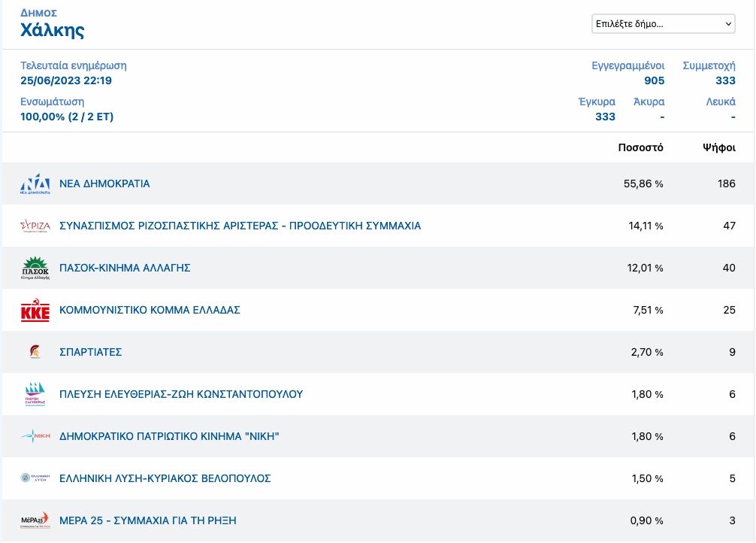Click the red KKE logo
The height and width of the screenshot is (543, 756).
(x=35, y=310)
